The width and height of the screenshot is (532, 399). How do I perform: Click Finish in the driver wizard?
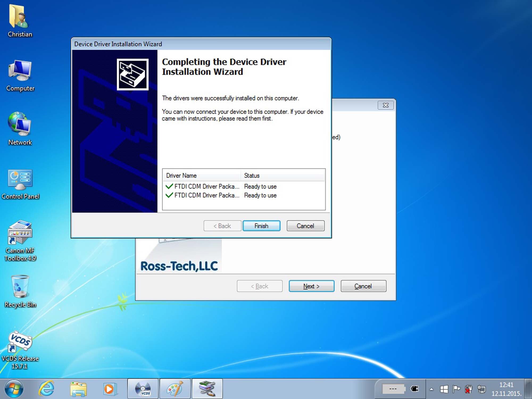click(261, 226)
